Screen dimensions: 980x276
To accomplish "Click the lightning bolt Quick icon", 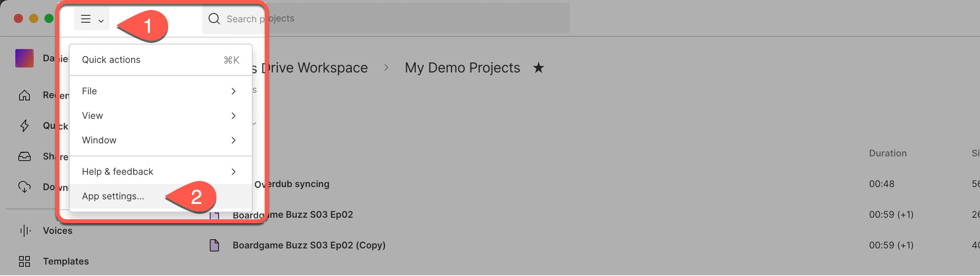I will (x=24, y=126).
